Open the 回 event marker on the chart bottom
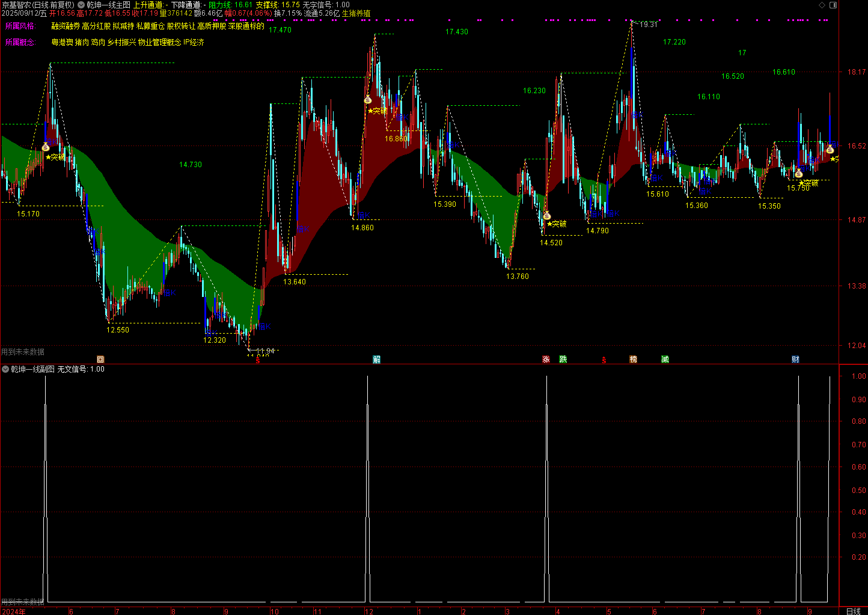The width and height of the screenshot is (868, 615). (100, 360)
